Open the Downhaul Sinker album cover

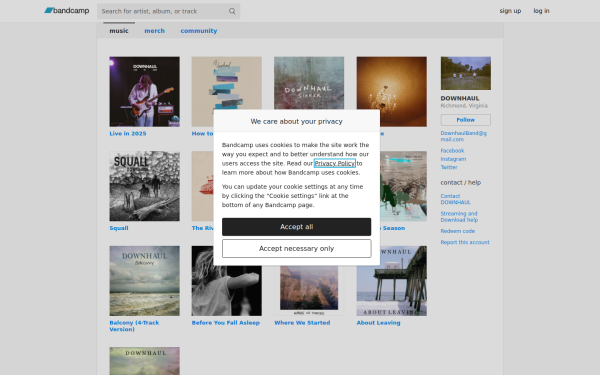point(309,83)
